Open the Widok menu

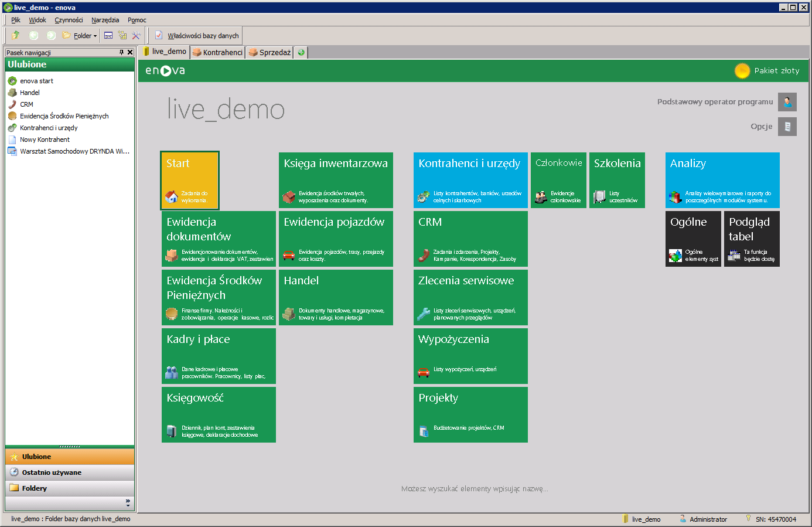[x=37, y=20]
